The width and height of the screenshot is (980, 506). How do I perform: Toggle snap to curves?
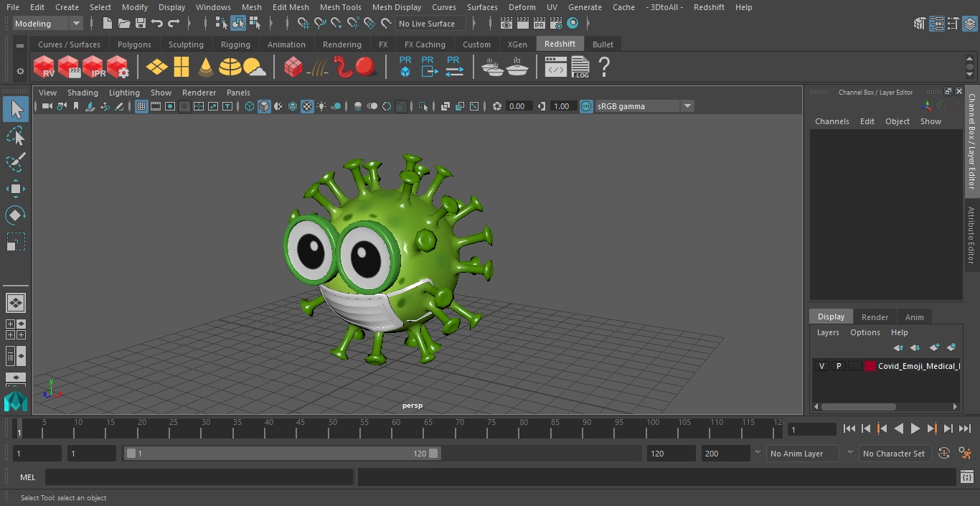(320, 24)
